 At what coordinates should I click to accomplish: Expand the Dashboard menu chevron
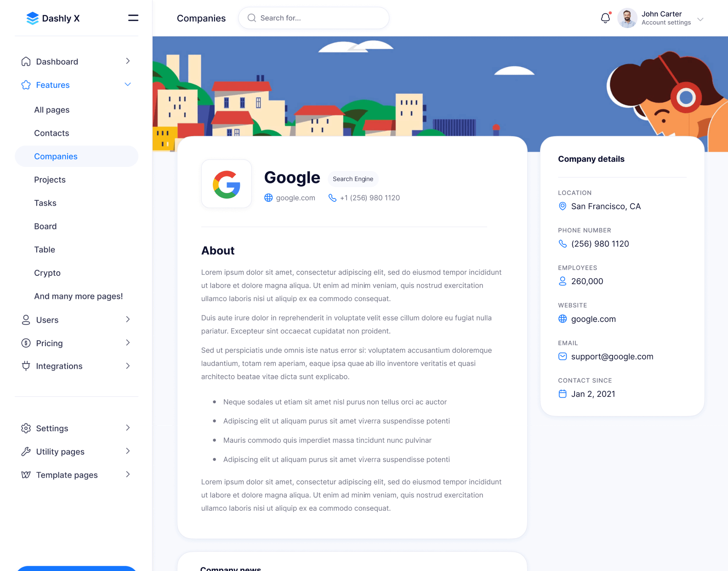pos(128,61)
